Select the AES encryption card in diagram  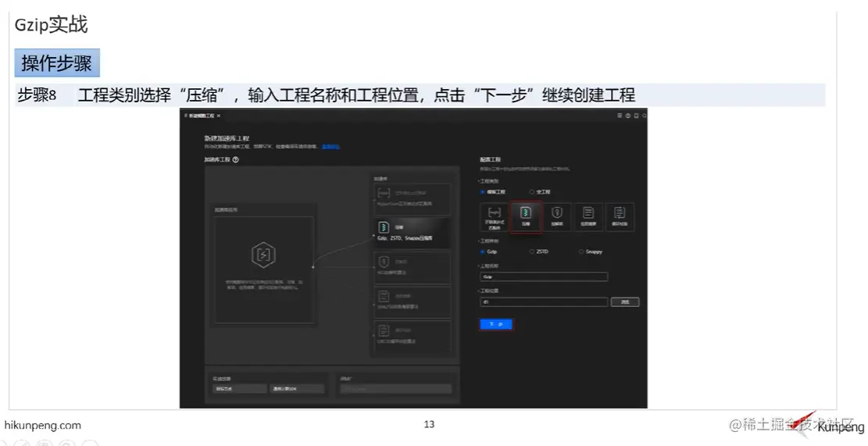[x=413, y=268]
